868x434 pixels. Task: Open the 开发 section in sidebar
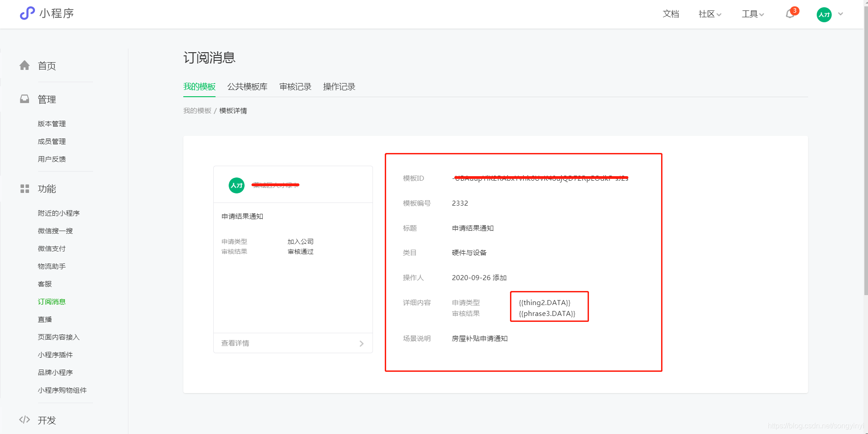47,420
